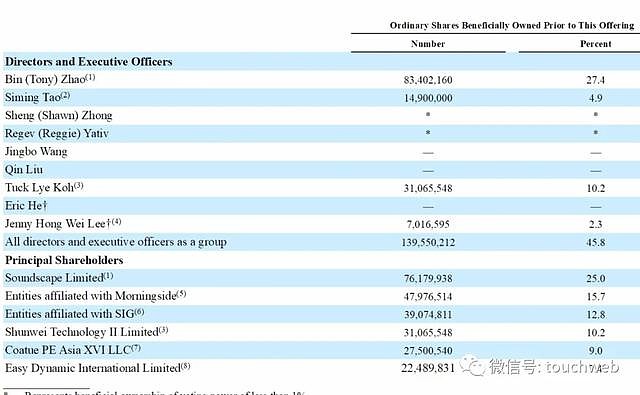Select Siming Tao's share count 14,900,000
Image resolution: width=640 pixels, height=395 pixels.
[428, 98]
